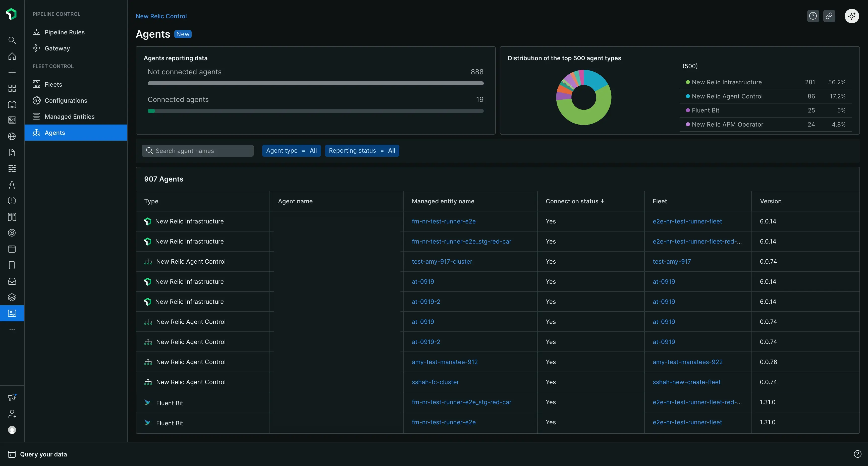Click the copy permalink chain icon
The height and width of the screenshot is (466, 868).
coord(829,16)
